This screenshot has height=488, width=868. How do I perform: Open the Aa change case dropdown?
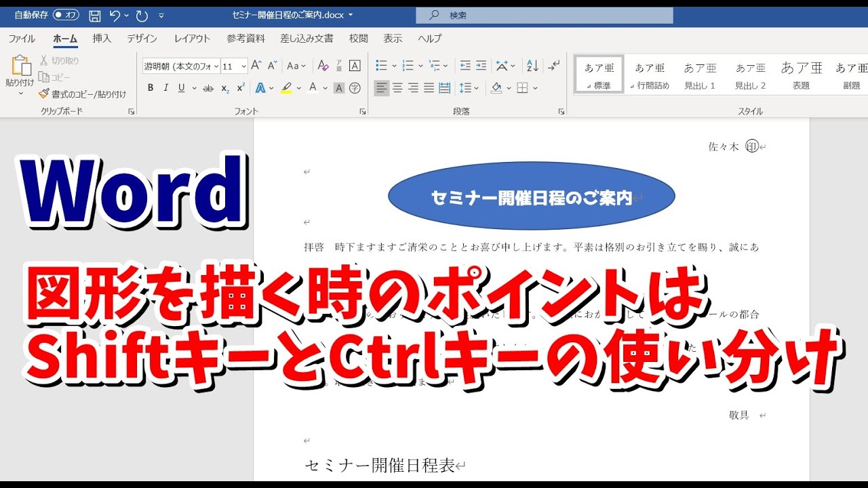(x=296, y=66)
